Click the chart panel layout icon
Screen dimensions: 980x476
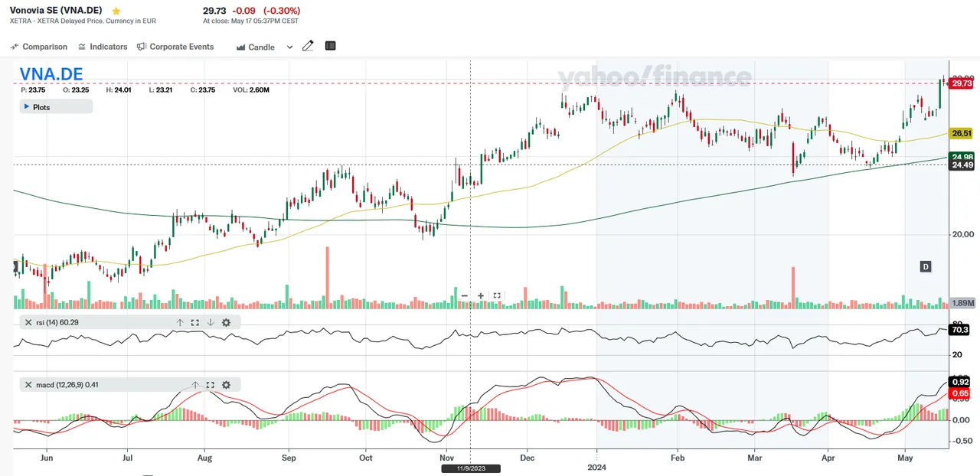[331, 46]
